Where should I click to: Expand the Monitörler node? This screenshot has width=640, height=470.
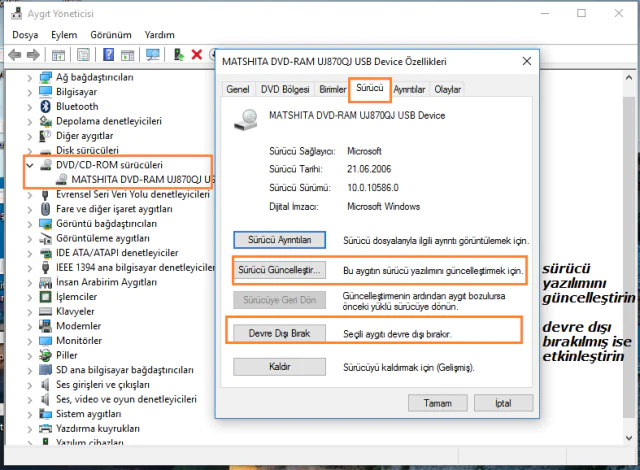tap(29, 341)
